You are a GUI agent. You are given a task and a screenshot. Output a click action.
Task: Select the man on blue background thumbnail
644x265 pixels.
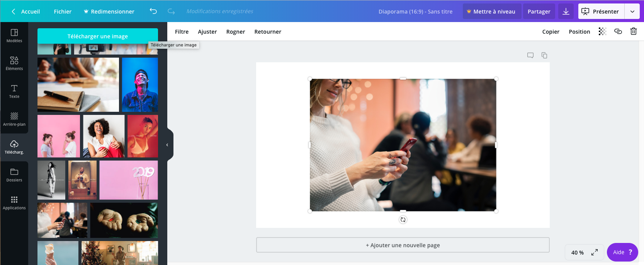pyautogui.click(x=140, y=85)
